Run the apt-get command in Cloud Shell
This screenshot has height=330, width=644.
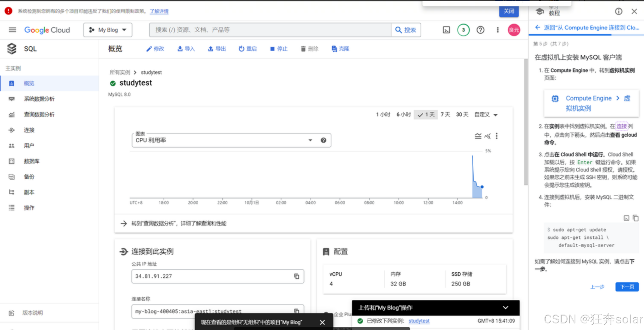(x=626, y=218)
